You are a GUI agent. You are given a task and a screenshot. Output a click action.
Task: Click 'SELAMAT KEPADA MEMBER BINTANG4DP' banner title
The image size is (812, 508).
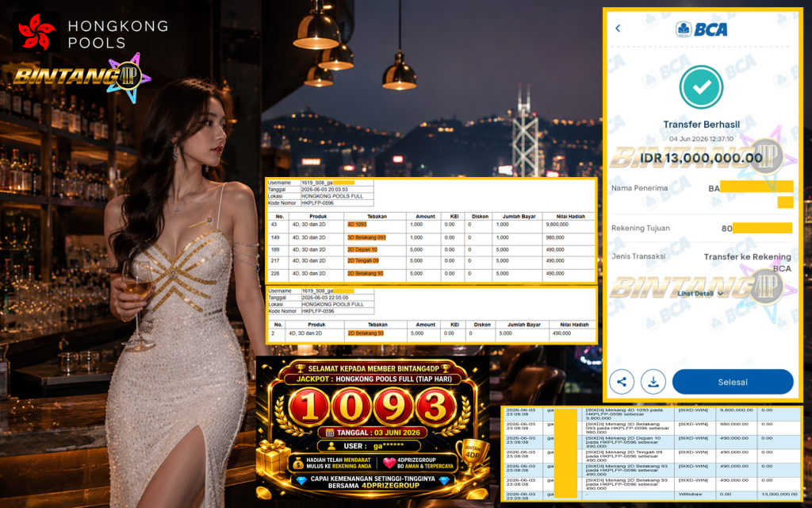(x=373, y=368)
